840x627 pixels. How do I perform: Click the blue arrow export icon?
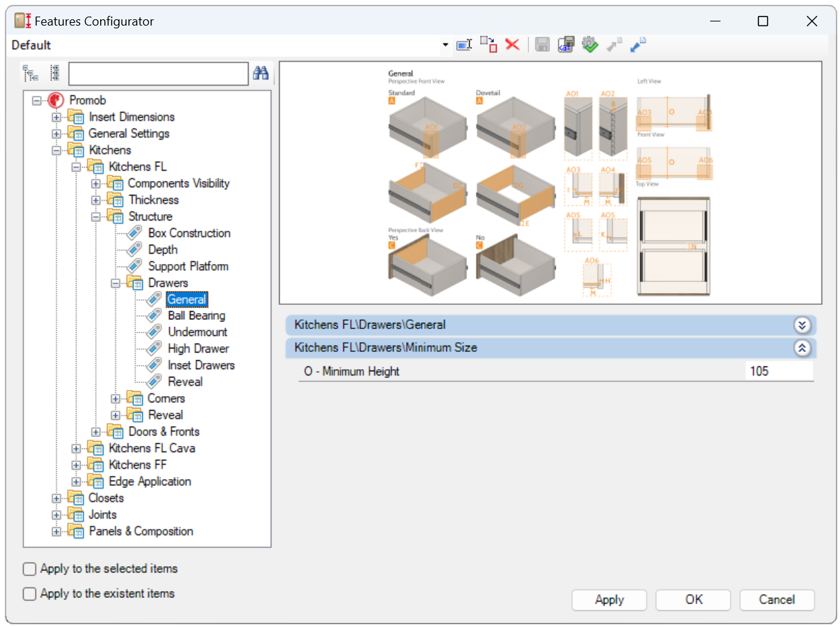pos(638,45)
